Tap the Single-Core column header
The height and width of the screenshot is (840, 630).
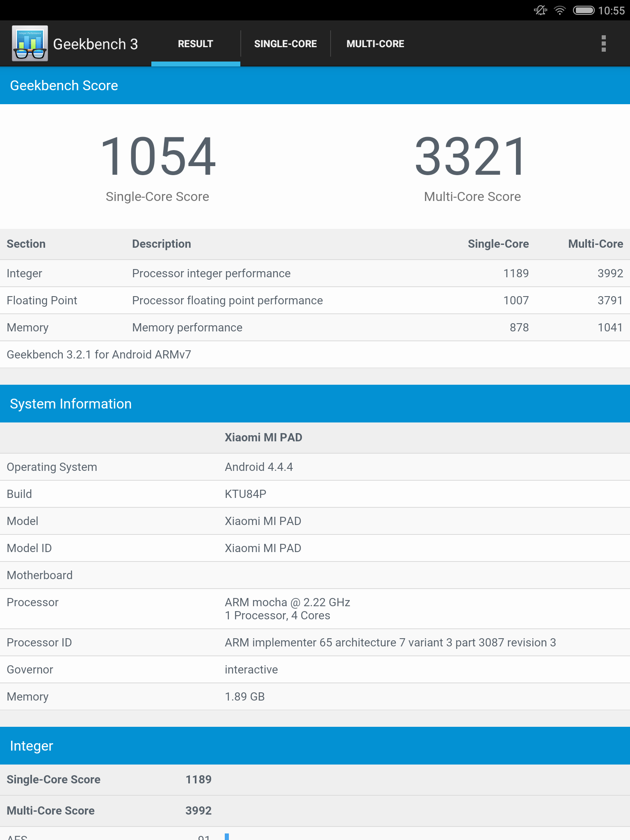pyautogui.click(x=498, y=244)
